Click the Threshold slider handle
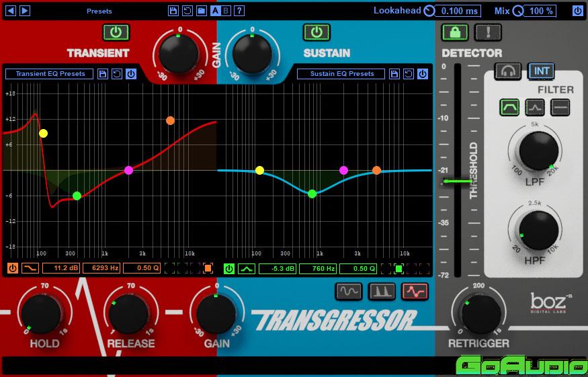The image size is (588, 377). coord(458,182)
